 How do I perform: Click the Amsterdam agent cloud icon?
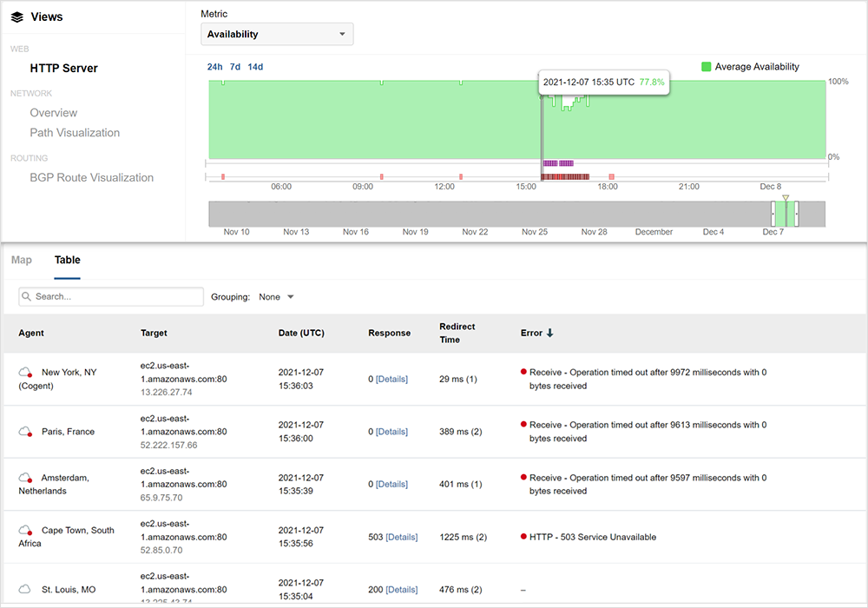point(26,478)
